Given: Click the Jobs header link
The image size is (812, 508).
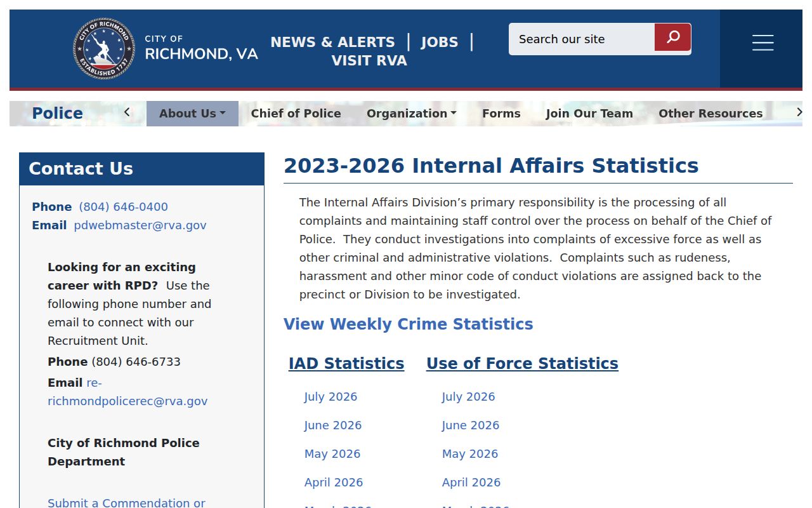Looking at the screenshot, I should coord(440,42).
